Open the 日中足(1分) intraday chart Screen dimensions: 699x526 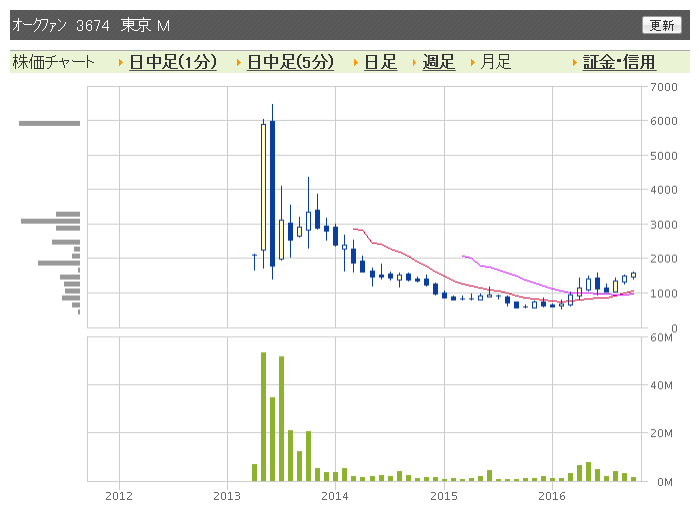click(x=173, y=62)
